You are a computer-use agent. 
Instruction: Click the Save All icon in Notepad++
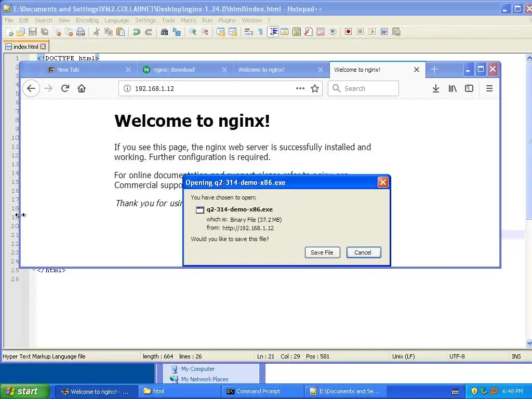(x=45, y=32)
